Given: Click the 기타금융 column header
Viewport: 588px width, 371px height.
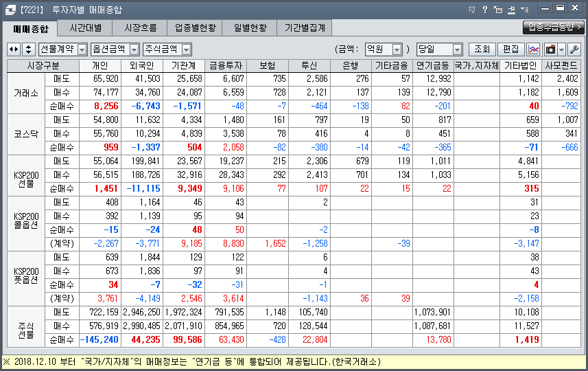Looking at the screenshot, I should 392,66.
